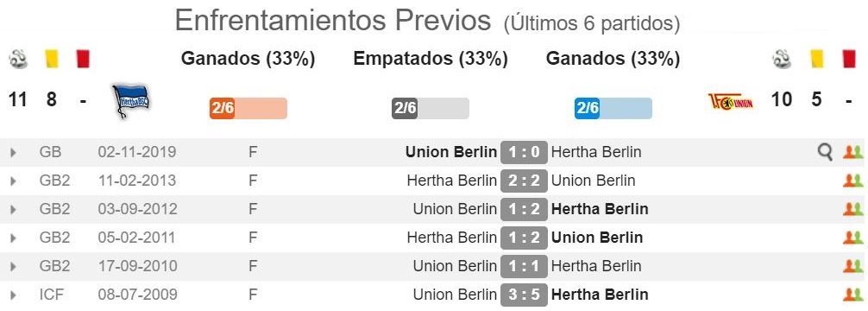Click the left red card icon
This screenshot has height=311, width=868.
83,59
